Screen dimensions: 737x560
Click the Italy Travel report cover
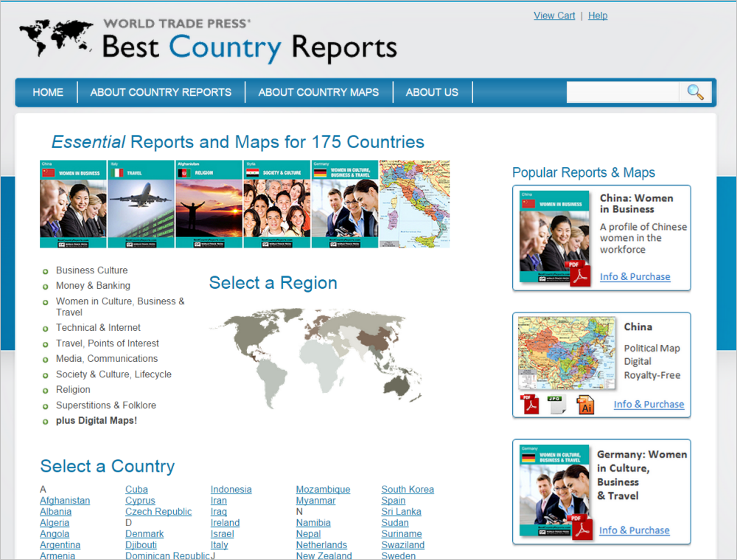(141, 204)
